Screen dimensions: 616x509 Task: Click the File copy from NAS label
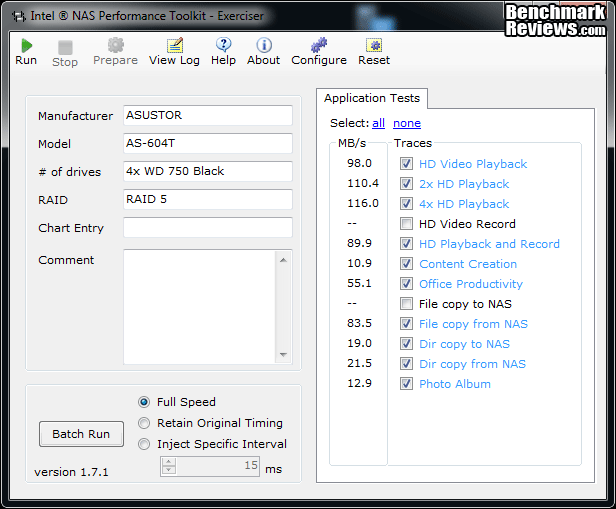click(473, 324)
